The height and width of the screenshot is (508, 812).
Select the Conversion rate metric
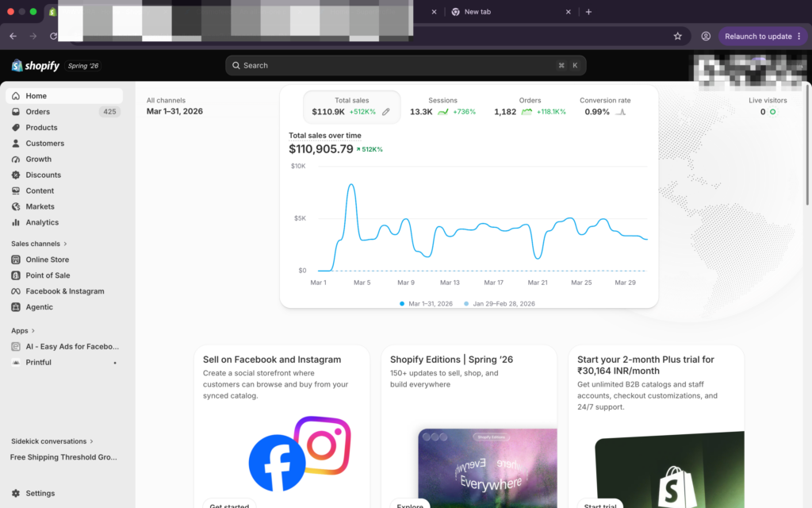pos(605,107)
